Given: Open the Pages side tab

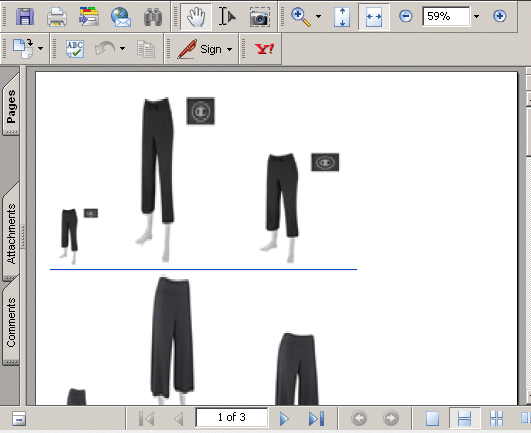Looking at the screenshot, I should [x=11, y=104].
